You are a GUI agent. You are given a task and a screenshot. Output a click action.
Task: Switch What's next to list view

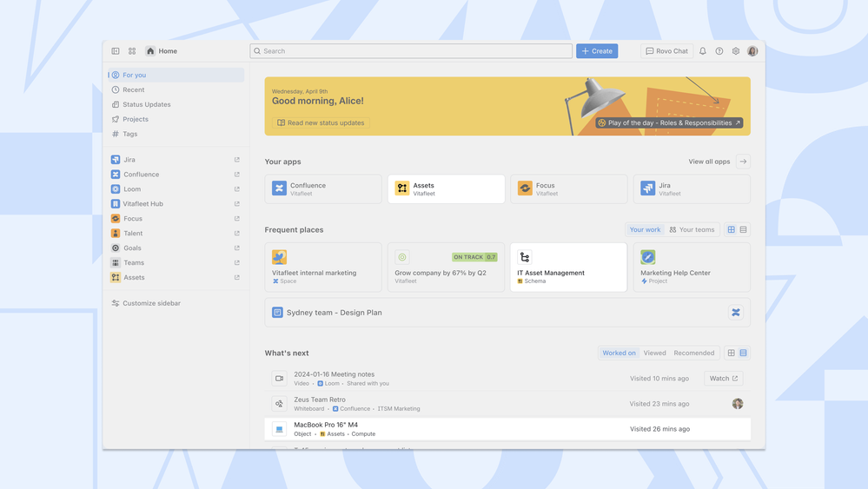coord(744,353)
